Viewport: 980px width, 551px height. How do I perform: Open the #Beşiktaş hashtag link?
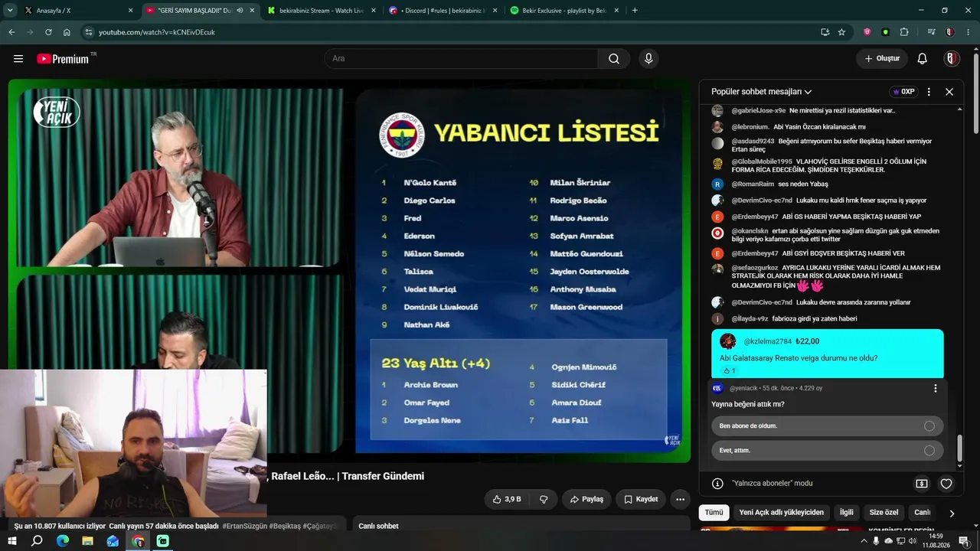pyautogui.click(x=284, y=527)
